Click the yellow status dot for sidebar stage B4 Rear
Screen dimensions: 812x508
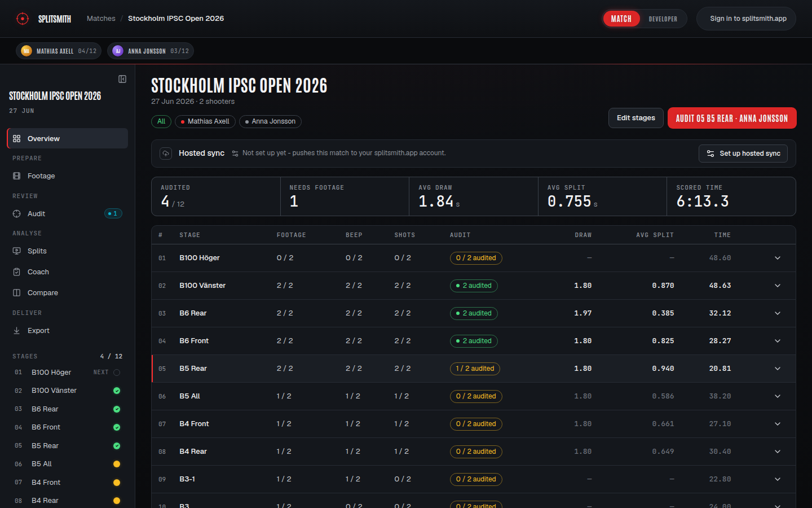tap(117, 501)
